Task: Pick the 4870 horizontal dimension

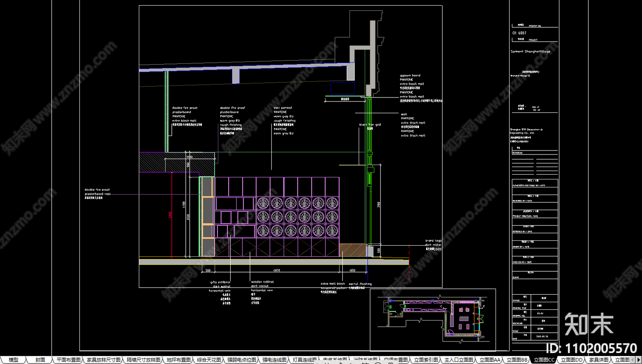Action: coord(277,270)
